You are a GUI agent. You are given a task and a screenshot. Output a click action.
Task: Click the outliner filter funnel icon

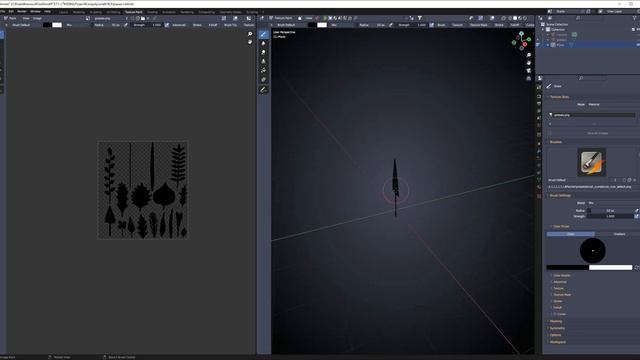634,18
